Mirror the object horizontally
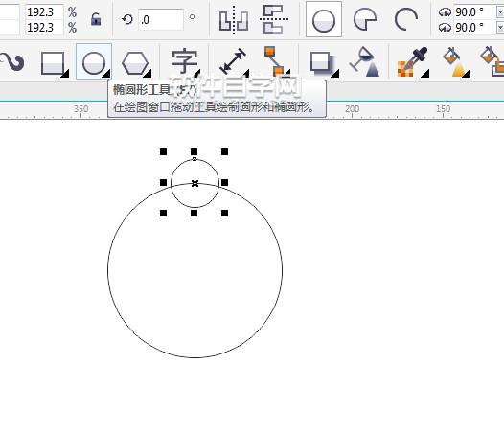This screenshot has width=504, height=433. pos(234,20)
